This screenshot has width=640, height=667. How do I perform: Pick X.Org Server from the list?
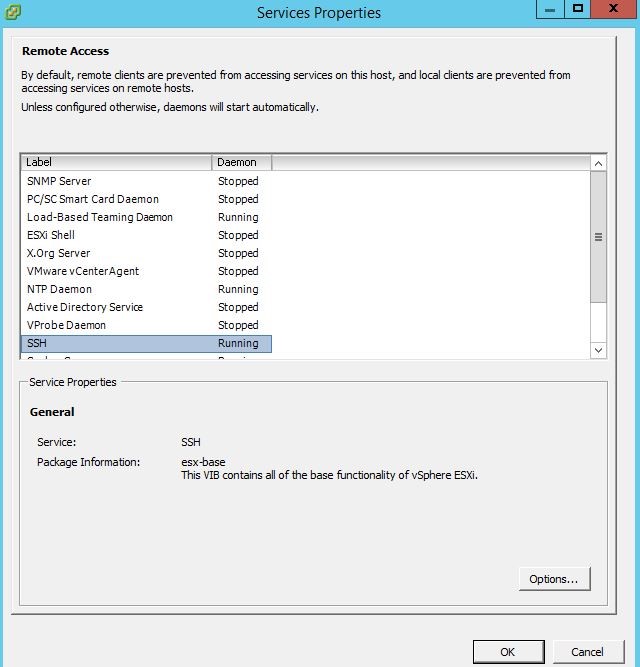[x=59, y=253]
